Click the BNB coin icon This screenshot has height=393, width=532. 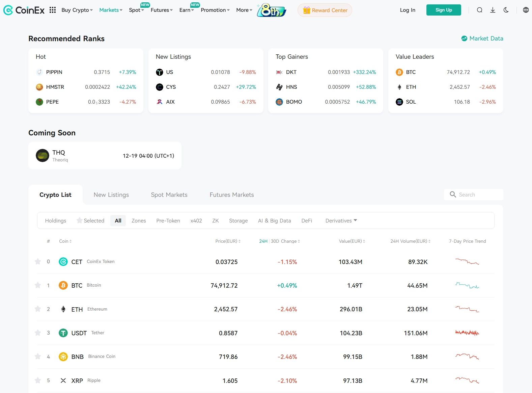(x=63, y=357)
